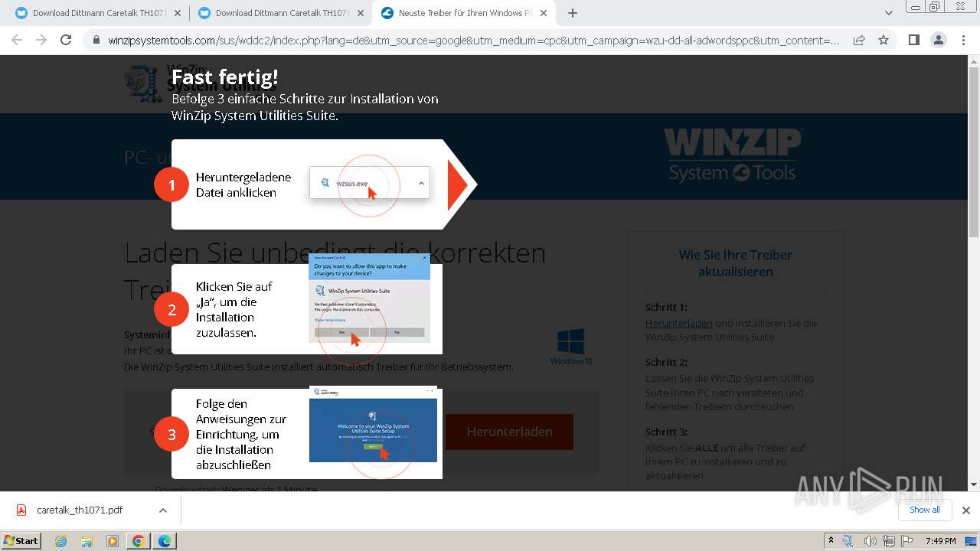
Task: Open the Chrome profile menu
Action: 938,40
